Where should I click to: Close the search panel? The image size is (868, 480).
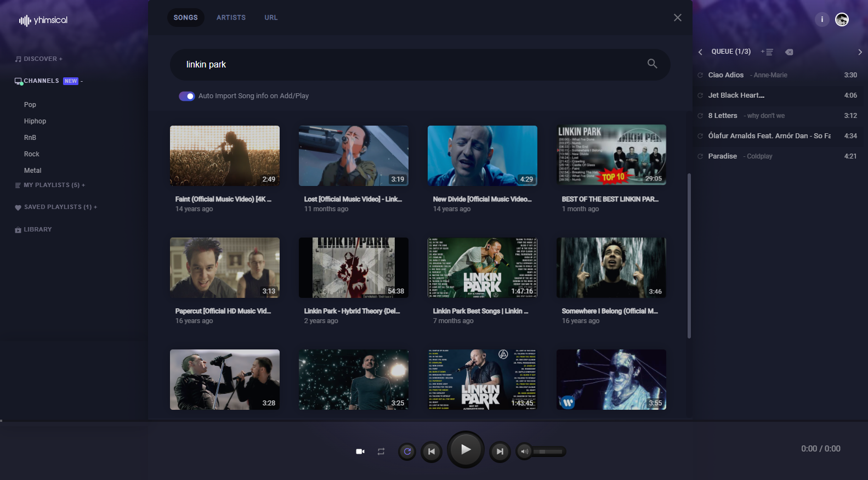coord(678,18)
